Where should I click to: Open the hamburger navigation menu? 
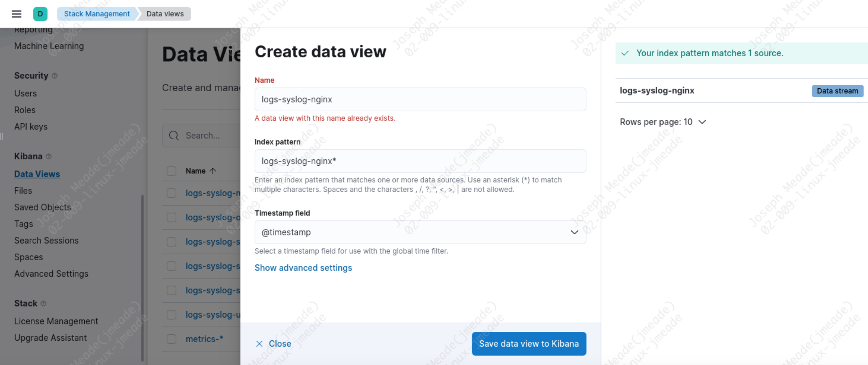(16, 14)
